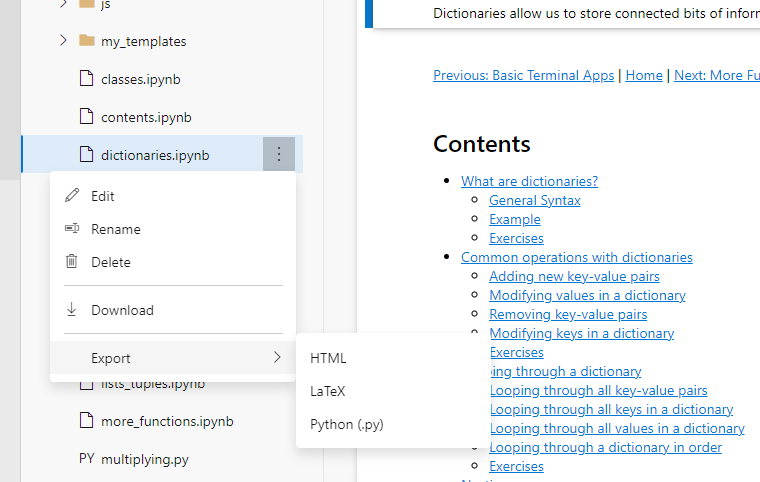Open Looping through all key-value pairs link
Image resolution: width=760 pixels, height=482 pixels.
598,390
